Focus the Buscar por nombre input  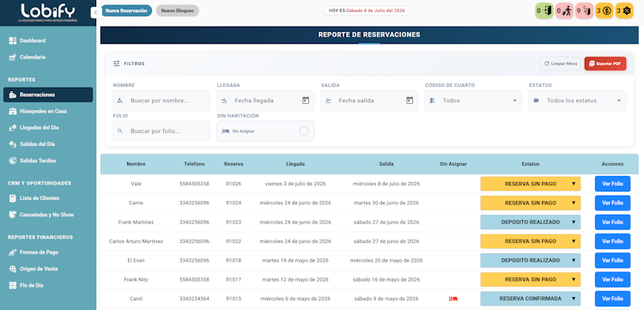tap(161, 100)
